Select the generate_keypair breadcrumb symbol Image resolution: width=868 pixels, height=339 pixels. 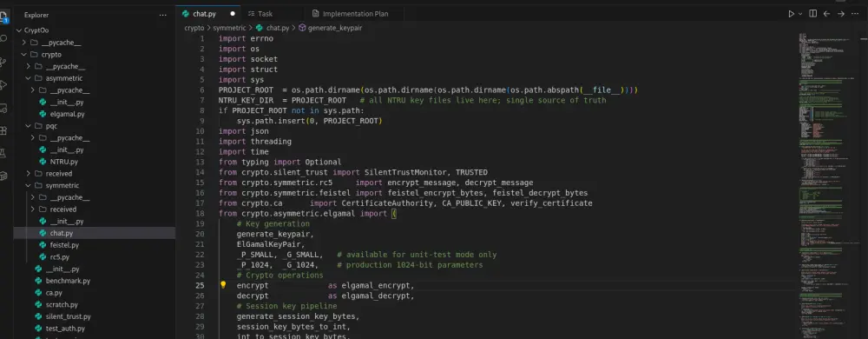click(x=331, y=28)
